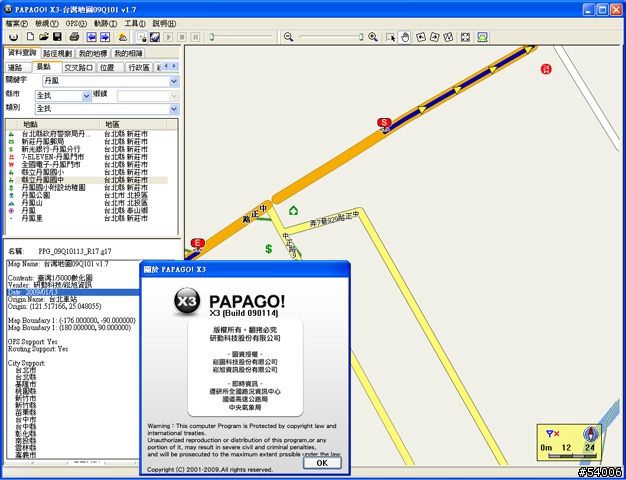Click the compass icon in map corner
626x480 pixels.
pos(590,434)
